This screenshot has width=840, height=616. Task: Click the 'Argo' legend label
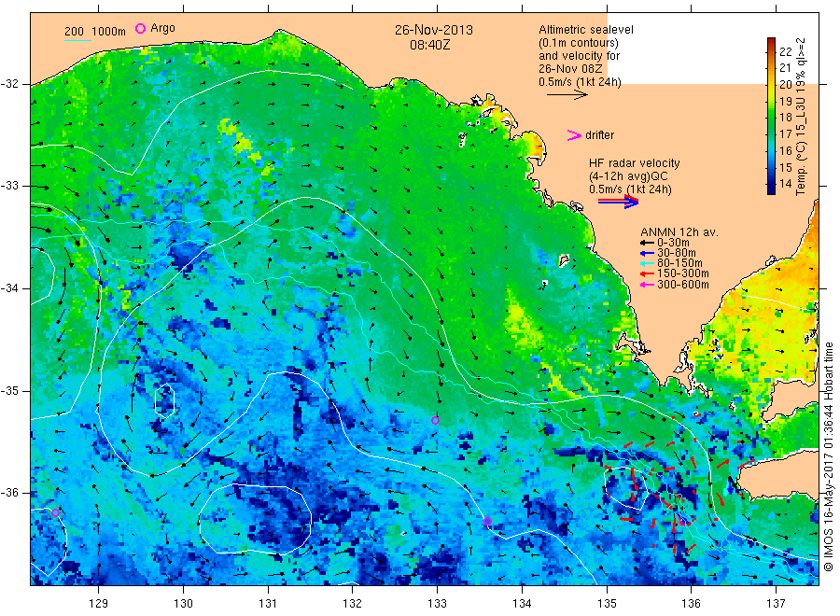pos(162,28)
